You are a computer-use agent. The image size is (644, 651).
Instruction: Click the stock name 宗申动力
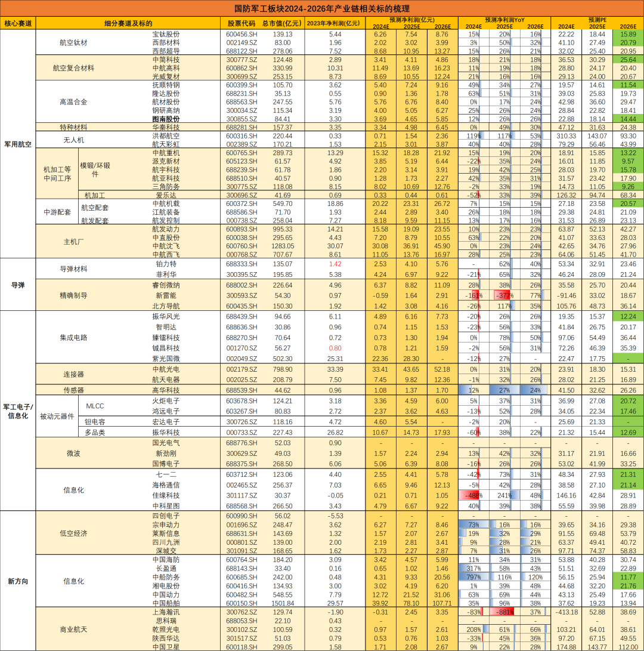point(166,524)
